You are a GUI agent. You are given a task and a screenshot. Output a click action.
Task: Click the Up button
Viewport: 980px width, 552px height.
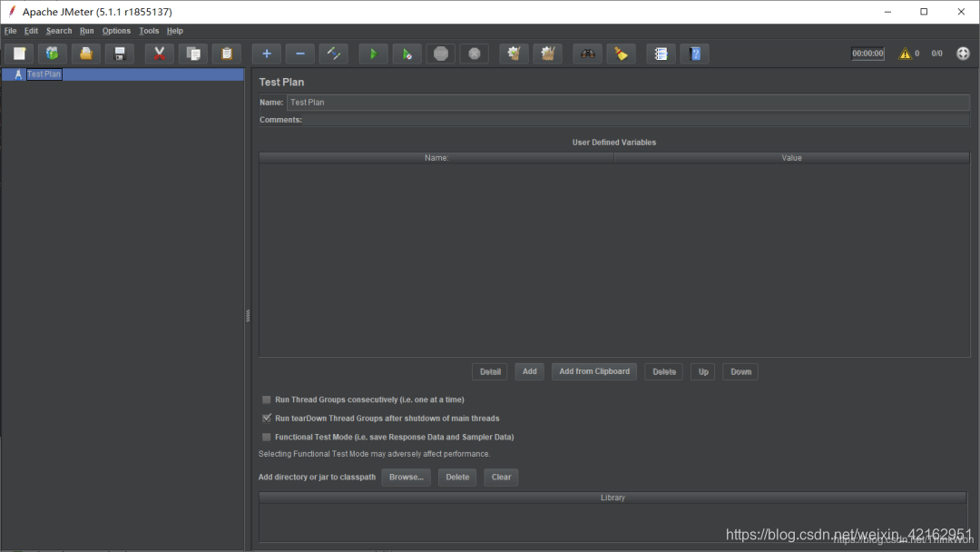[x=703, y=372]
